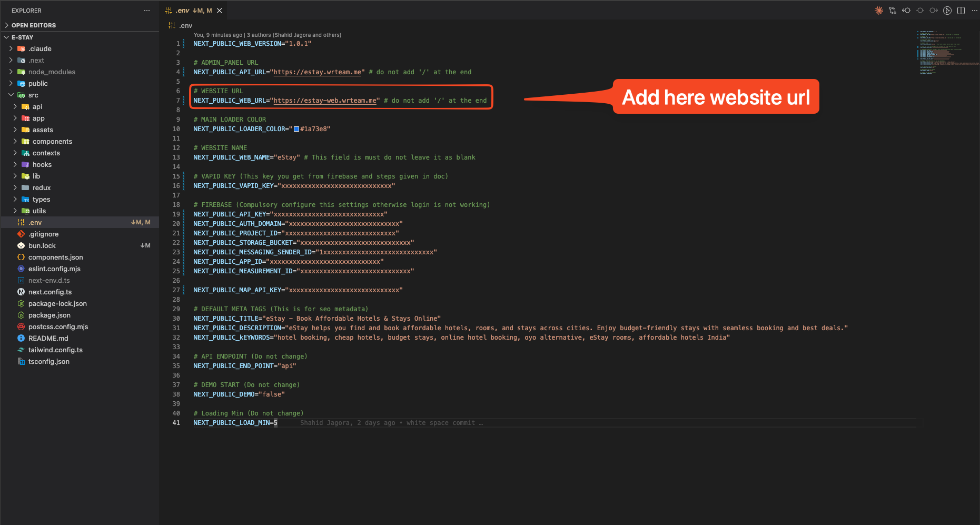
Task: Open postcss.config.mjs file
Action: tap(58, 327)
